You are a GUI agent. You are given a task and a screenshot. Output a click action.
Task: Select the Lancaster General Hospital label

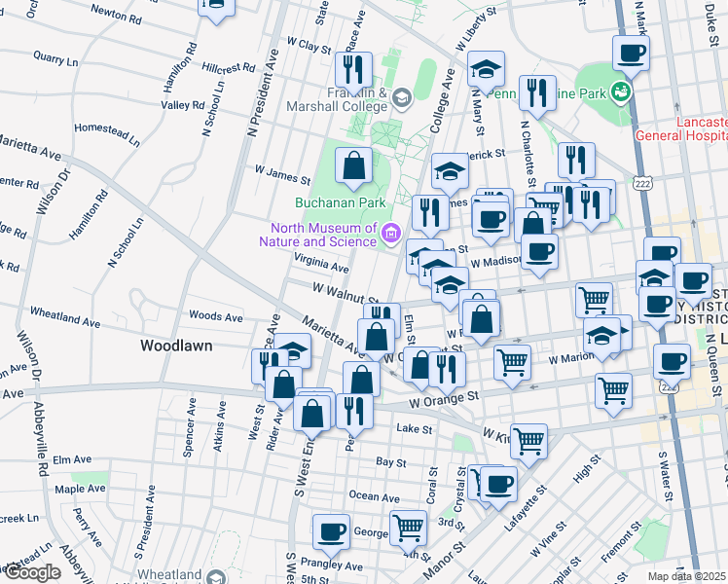pyautogui.click(x=680, y=130)
